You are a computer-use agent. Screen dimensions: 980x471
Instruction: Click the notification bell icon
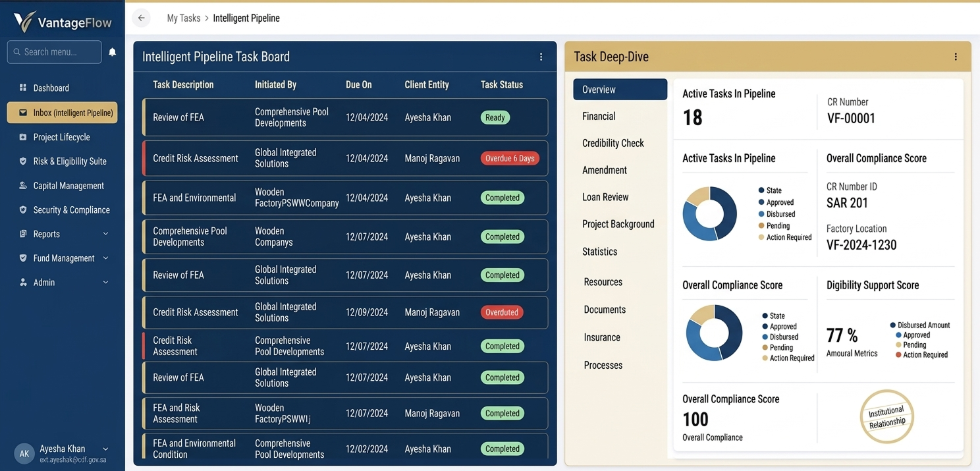pos(113,52)
